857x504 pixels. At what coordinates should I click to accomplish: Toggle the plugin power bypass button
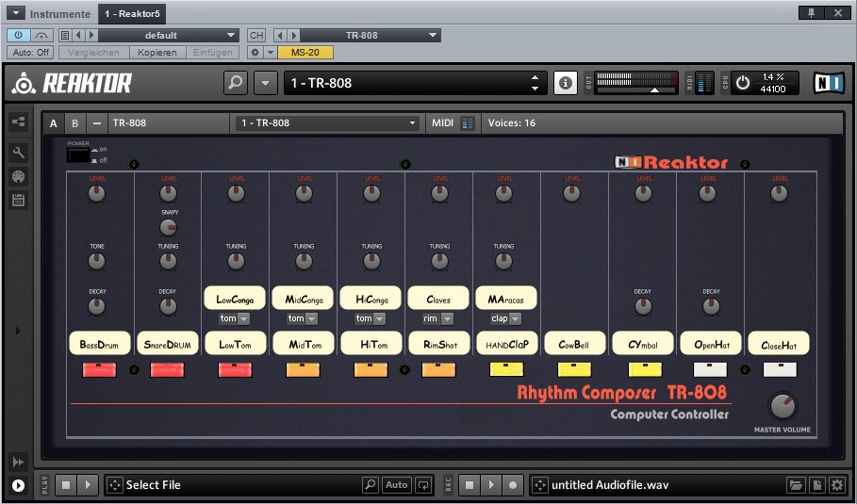click(x=18, y=36)
